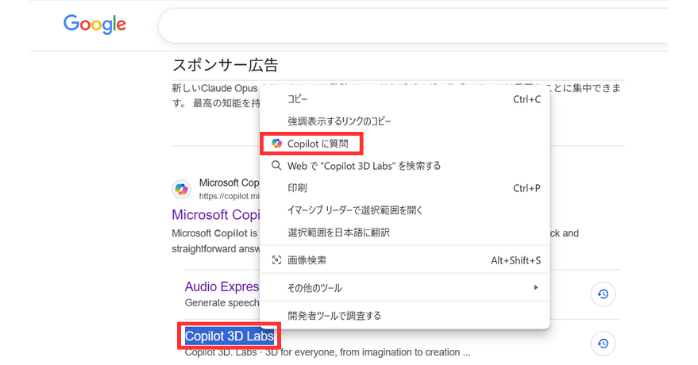
Task: Click the Microsoft Copilot favicon in the search result
Action: pos(181,189)
